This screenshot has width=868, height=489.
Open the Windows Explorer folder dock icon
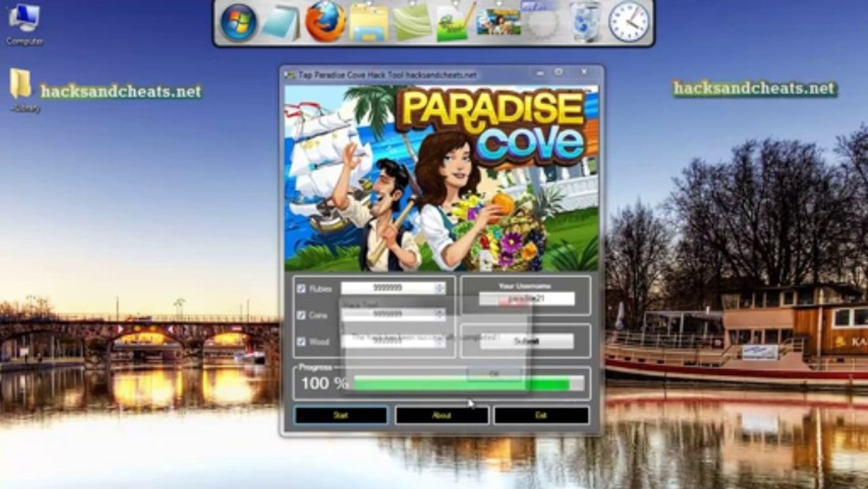tap(369, 22)
